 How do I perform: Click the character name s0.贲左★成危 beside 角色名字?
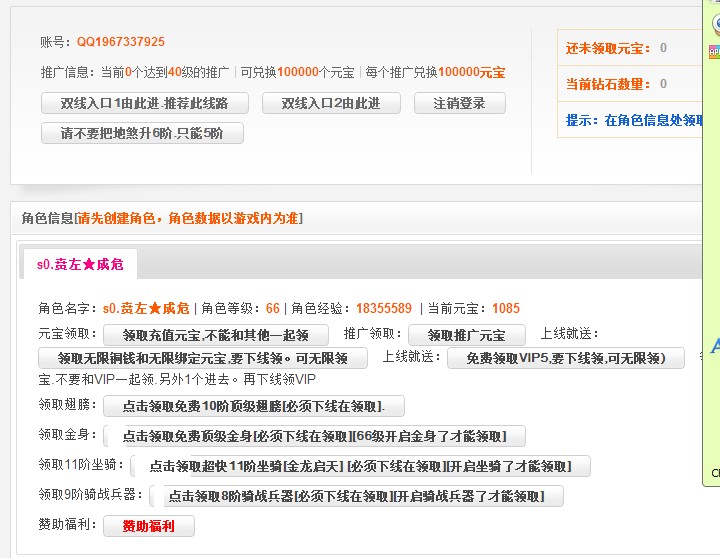click(146, 308)
